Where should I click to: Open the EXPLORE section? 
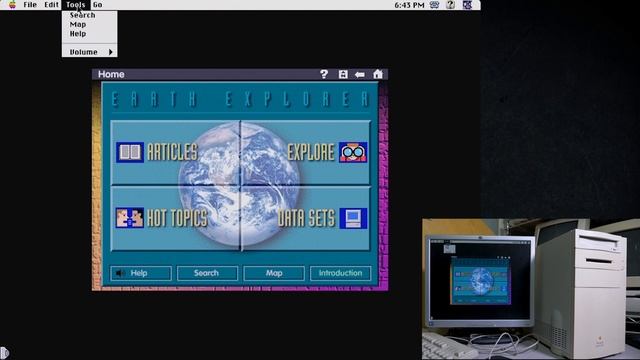pos(311,152)
